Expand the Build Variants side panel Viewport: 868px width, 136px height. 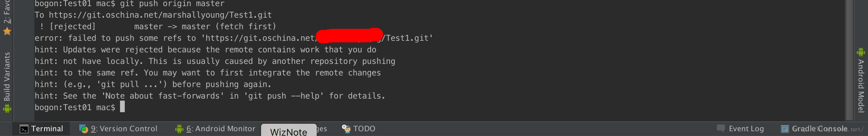click(7, 82)
